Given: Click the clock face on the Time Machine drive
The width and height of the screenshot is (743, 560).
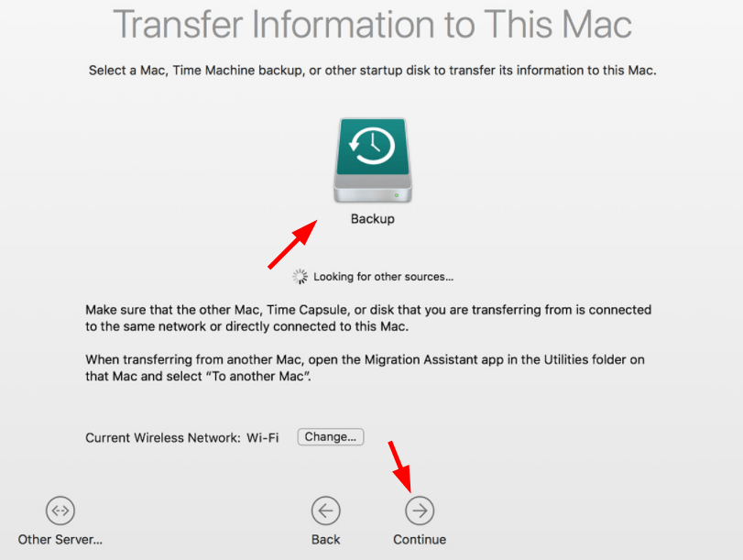Looking at the screenshot, I should [373, 145].
